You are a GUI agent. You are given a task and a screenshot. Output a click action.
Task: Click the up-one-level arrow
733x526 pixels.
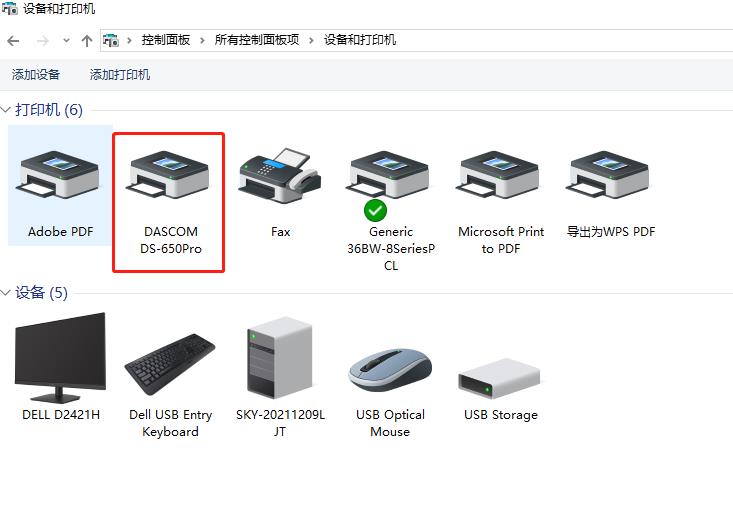[x=86, y=41]
